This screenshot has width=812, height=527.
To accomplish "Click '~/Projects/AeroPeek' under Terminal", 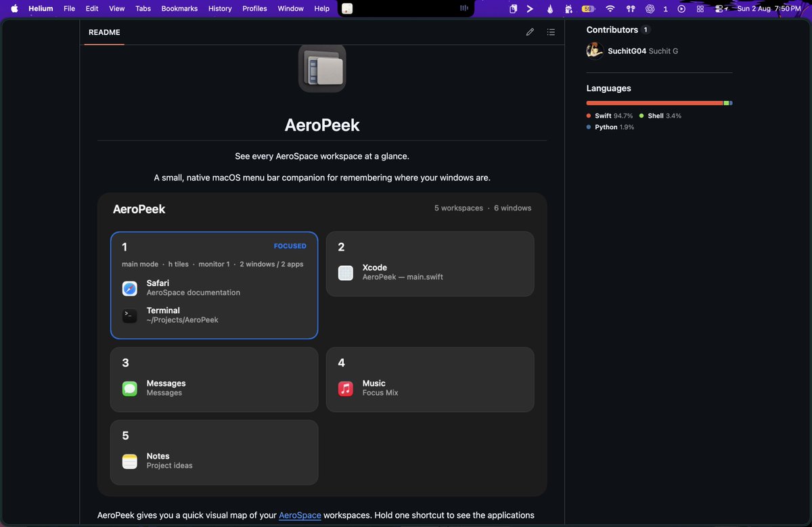I will coord(183,320).
